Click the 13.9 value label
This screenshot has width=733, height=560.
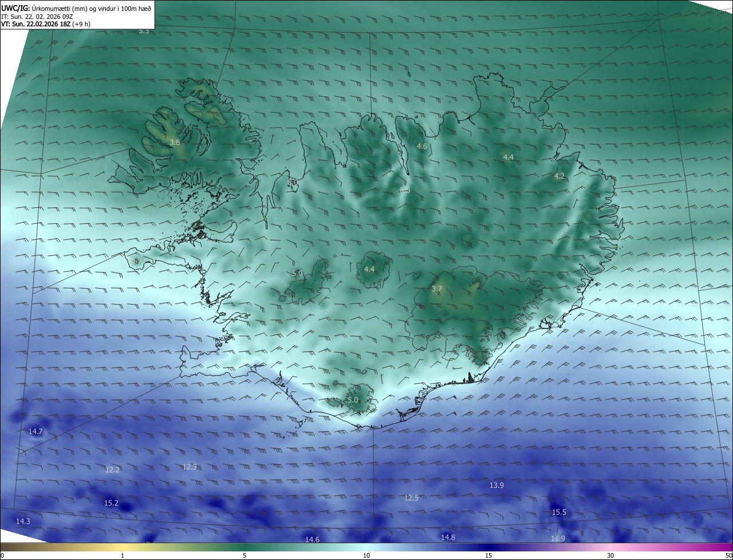(496, 485)
